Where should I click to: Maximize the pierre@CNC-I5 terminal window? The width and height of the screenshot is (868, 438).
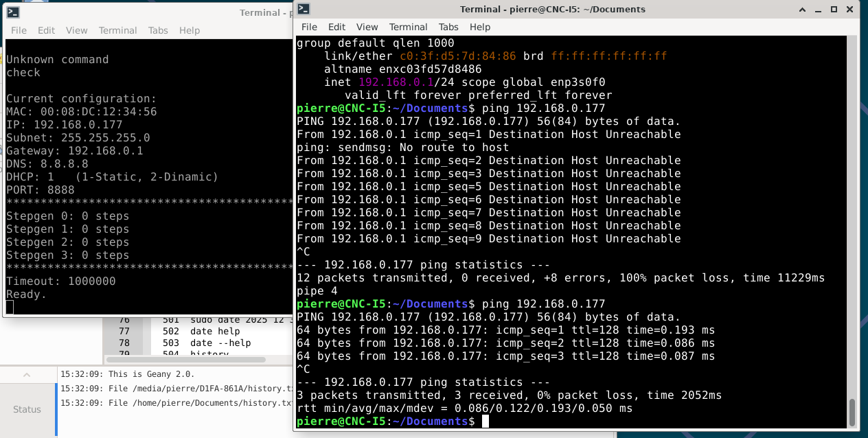[x=834, y=10]
